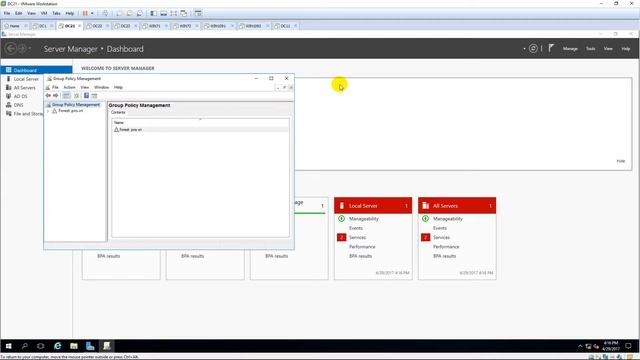Click Hide link in the welcome panel

point(620,161)
